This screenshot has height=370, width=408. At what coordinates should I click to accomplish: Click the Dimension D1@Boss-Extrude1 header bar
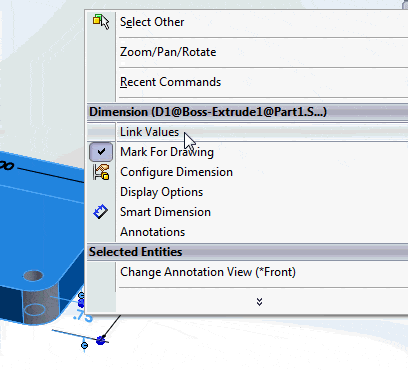[x=247, y=112]
